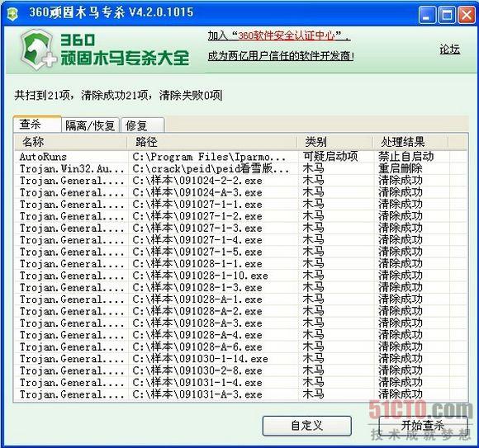The height and width of the screenshot is (448, 479).
Task: Switch to the 修复 tab
Action: [x=143, y=125]
